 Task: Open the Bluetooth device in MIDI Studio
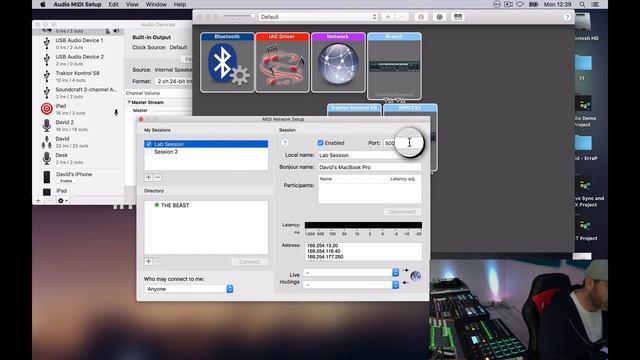point(227,62)
